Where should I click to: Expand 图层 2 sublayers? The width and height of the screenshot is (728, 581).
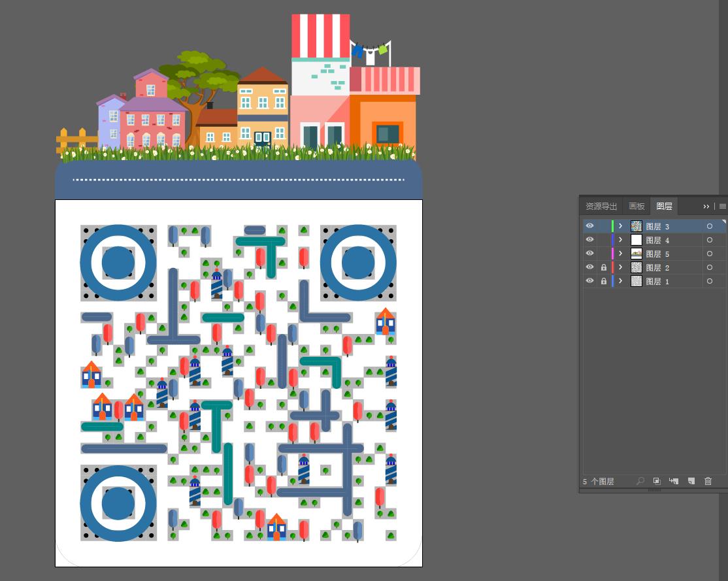(x=620, y=267)
